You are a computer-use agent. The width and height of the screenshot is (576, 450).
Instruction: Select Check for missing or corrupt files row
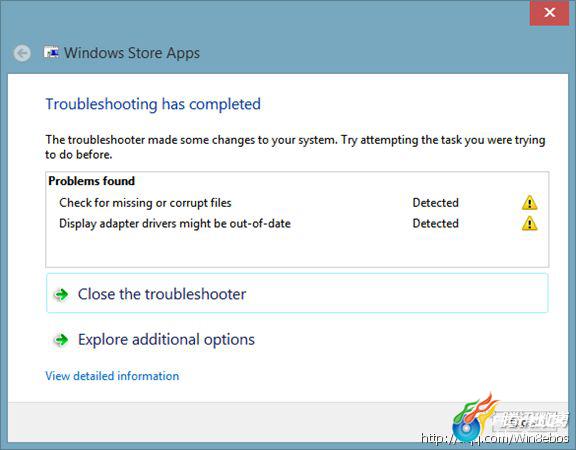(297, 203)
